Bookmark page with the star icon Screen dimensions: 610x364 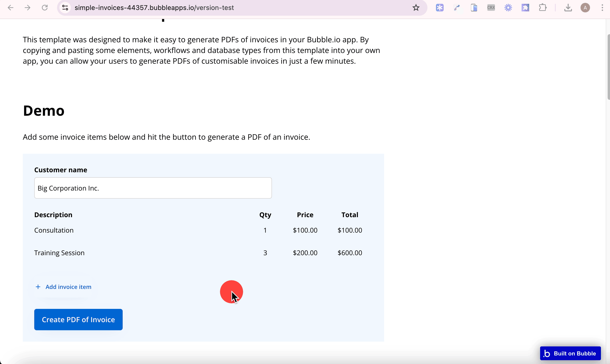[416, 8]
